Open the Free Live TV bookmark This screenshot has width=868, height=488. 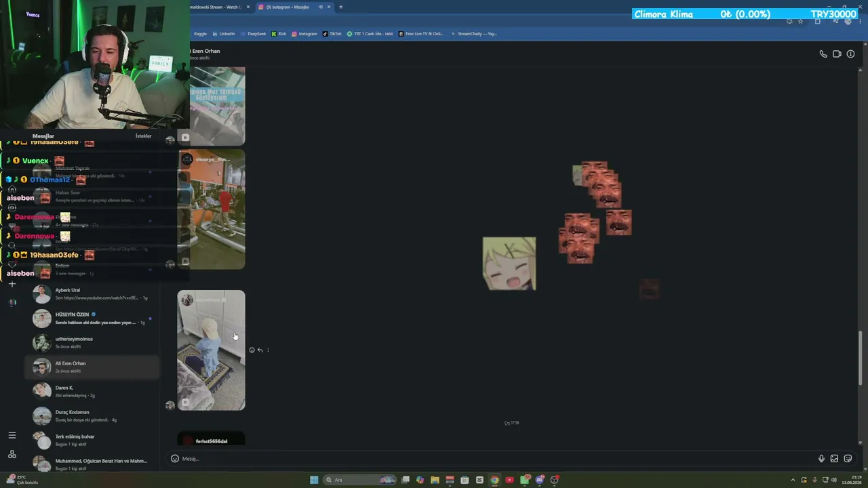(x=421, y=34)
